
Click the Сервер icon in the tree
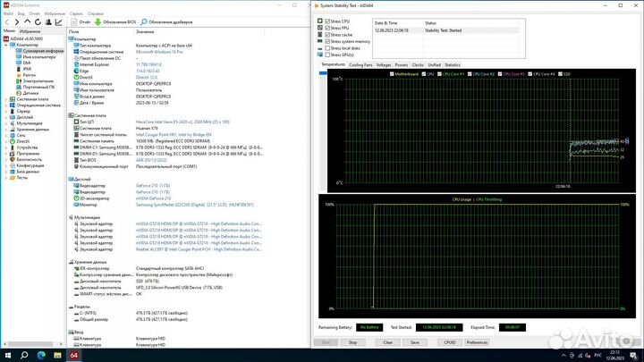[13, 111]
